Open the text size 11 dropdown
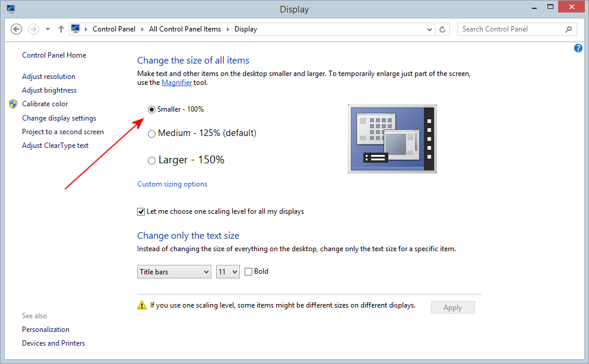 pyautogui.click(x=227, y=272)
